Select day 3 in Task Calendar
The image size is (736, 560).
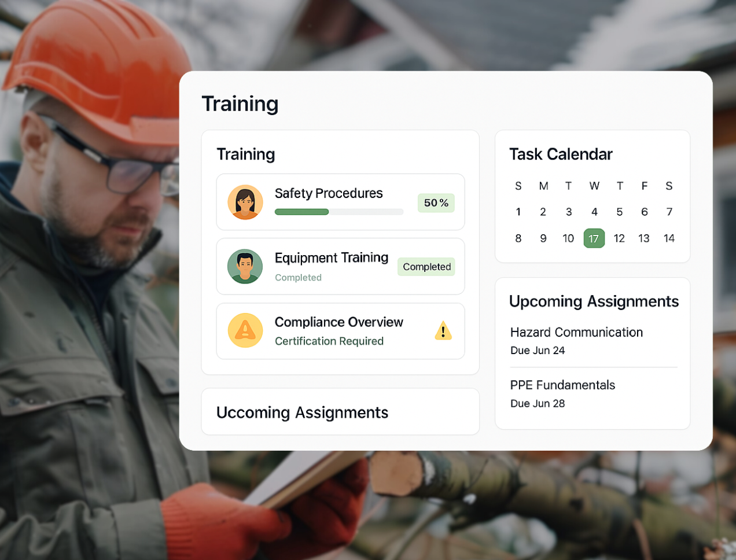click(x=569, y=212)
